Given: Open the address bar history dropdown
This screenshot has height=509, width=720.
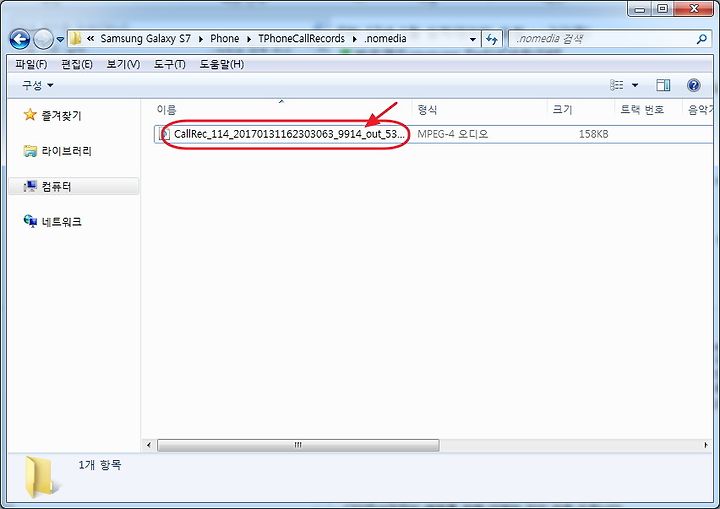Looking at the screenshot, I should coord(472,40).
